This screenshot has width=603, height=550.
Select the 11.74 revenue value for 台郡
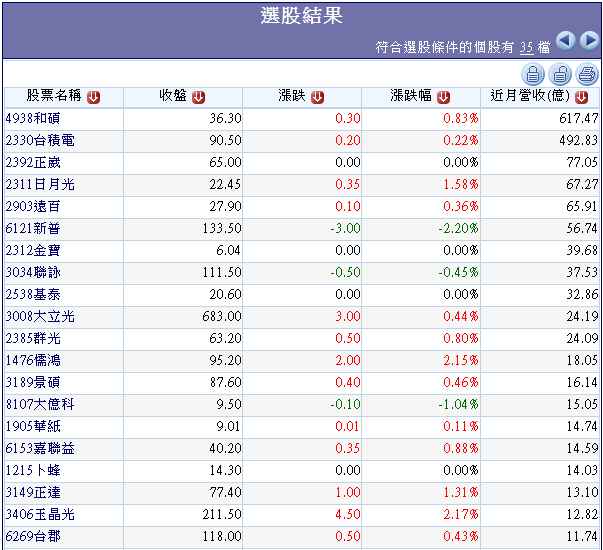pyautogui.click(x=582, y=536)
